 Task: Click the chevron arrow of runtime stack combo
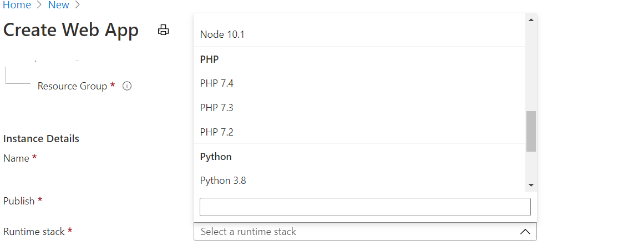point(525,232)
